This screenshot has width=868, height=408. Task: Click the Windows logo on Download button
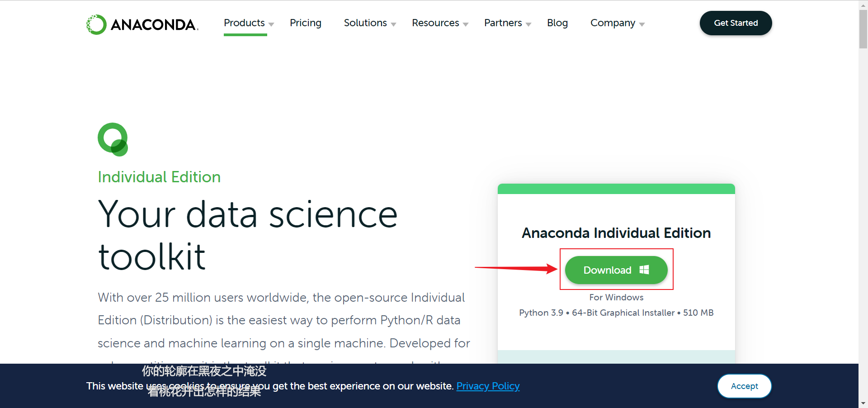[x=644, y=270]
